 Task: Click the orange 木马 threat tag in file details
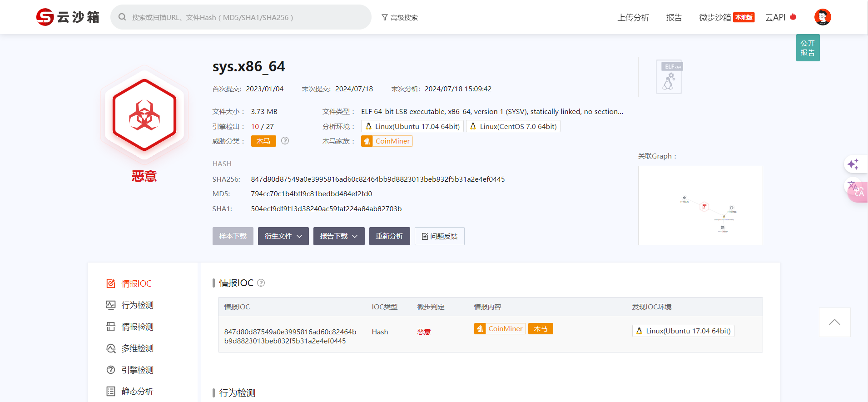tap(263, 141)
